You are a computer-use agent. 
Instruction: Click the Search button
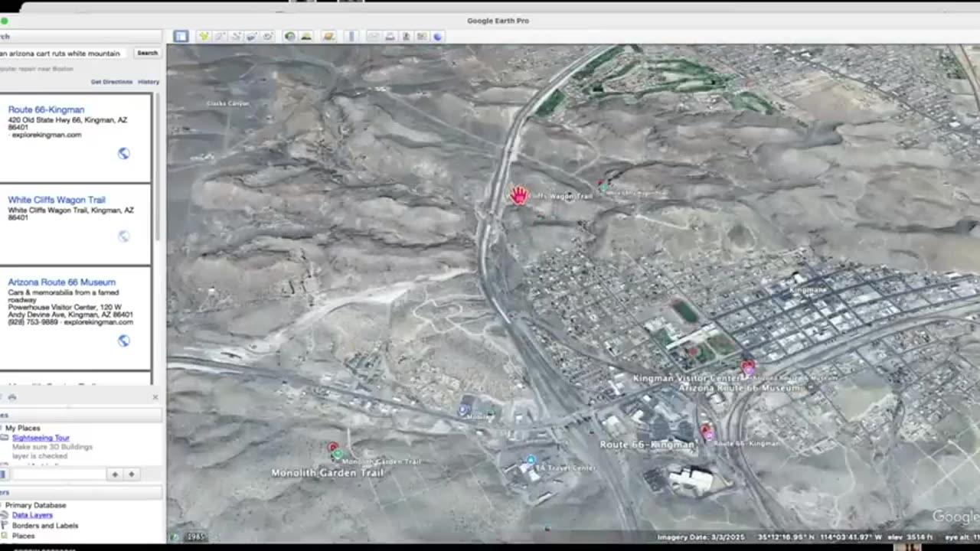147,54
